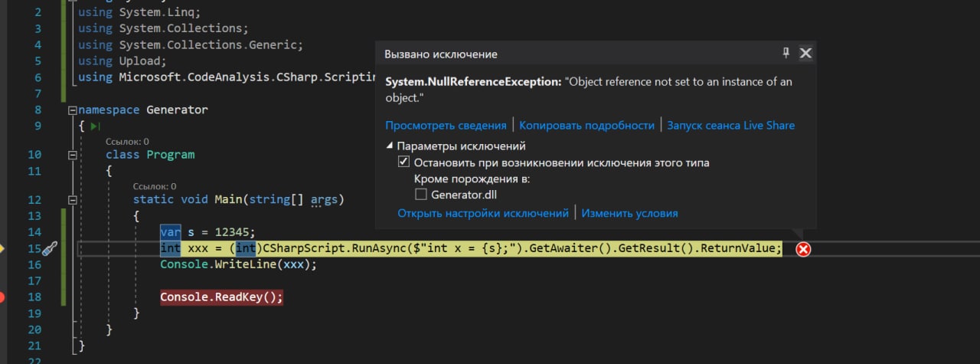Click the edit conditions link

pyautogui.click(x=629, y=213)
